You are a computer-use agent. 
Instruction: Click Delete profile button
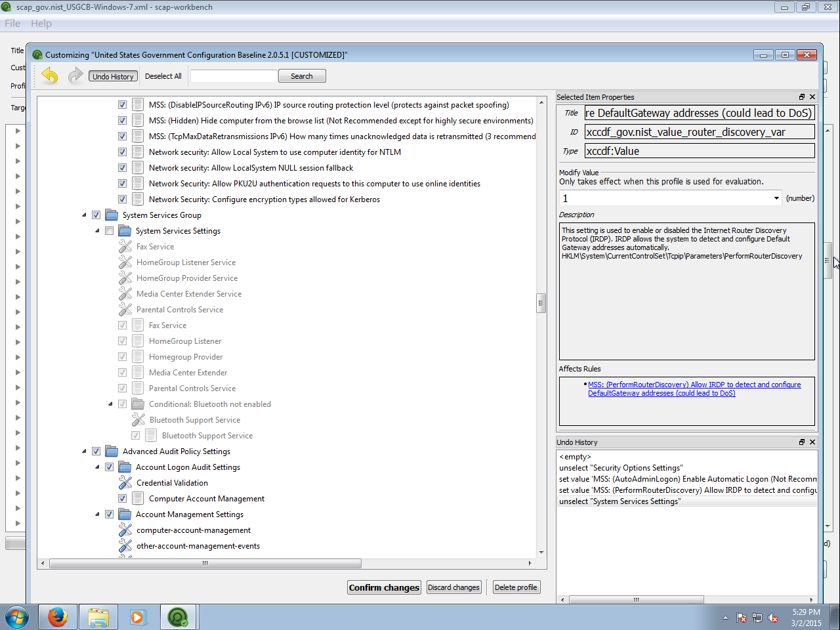[516, 587]
